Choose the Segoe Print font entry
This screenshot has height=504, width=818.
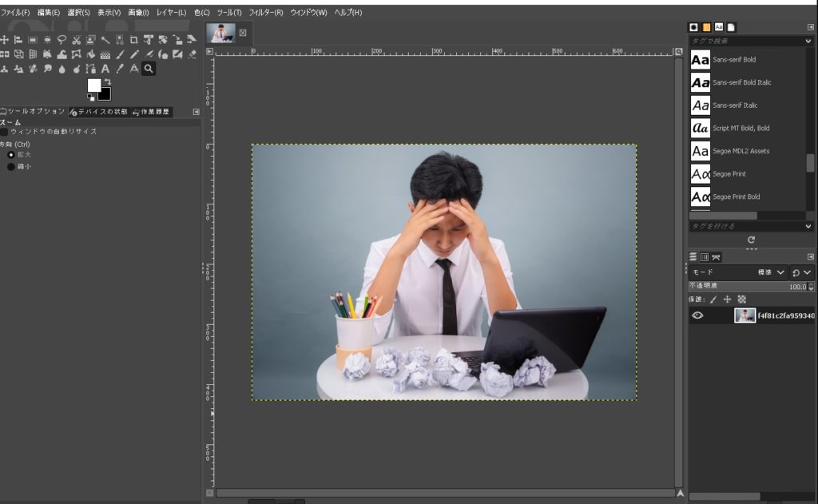[728, 173]
